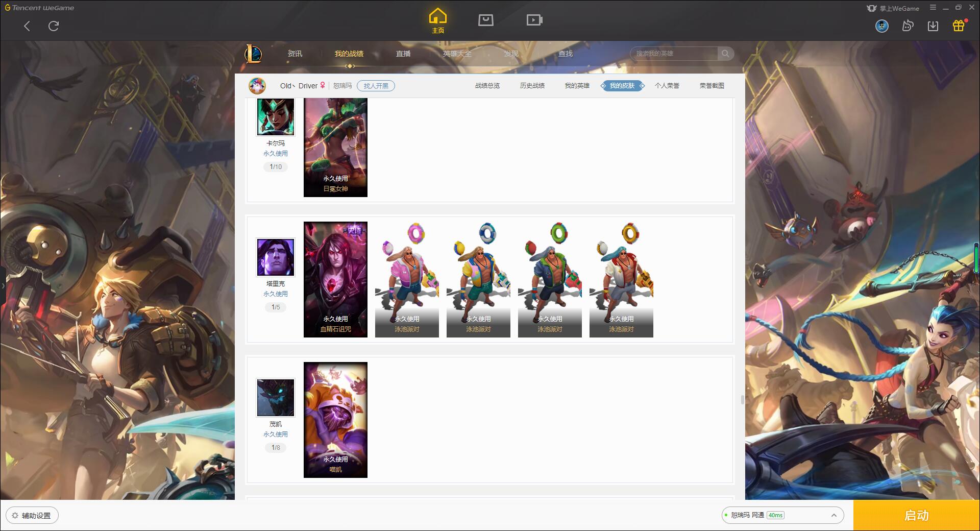Image resolution: width=980 pixels, height=531 pixels.
Task: Go back with the left arrow icon
Action: point(27,26)
